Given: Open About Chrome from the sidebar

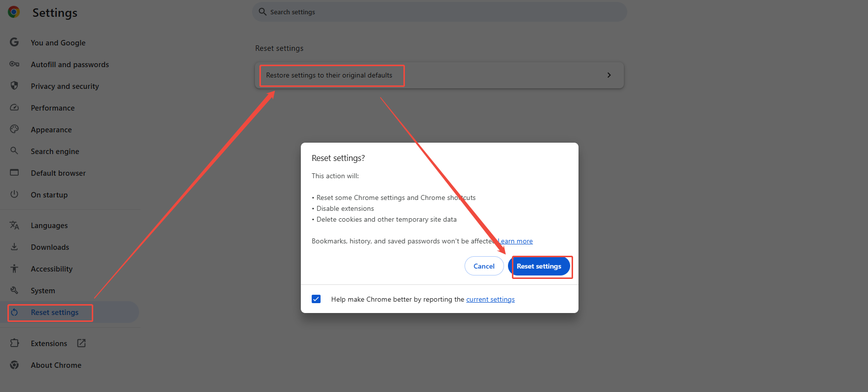Looking at the screenshot, I should tap(56, 365).
